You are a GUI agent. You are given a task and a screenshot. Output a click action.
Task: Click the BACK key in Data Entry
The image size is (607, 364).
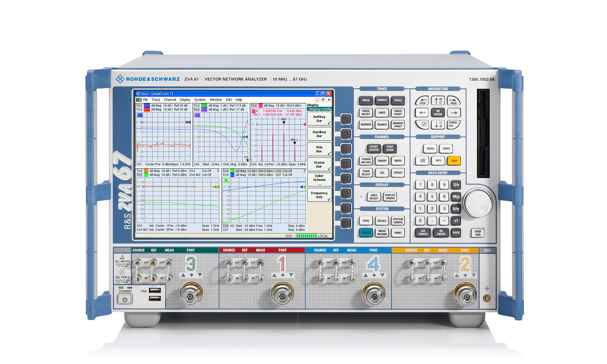[456, 233]
